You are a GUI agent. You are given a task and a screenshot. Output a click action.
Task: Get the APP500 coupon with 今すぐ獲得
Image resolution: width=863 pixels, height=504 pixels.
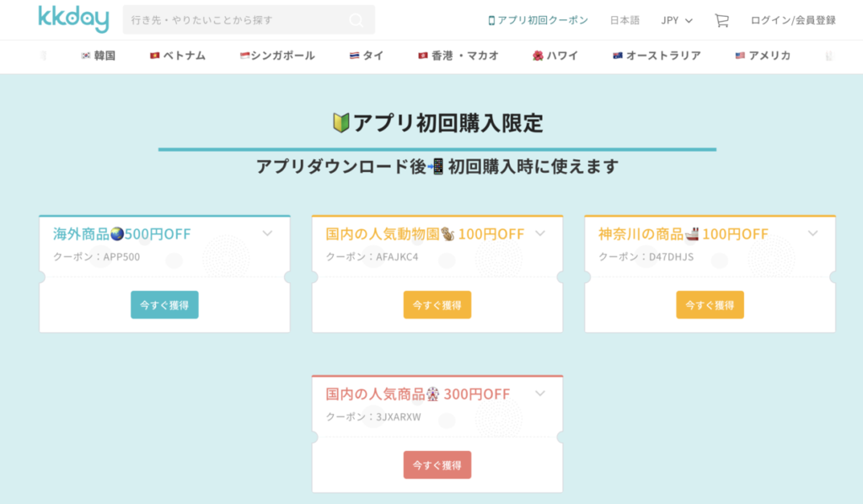coord(164,304)
